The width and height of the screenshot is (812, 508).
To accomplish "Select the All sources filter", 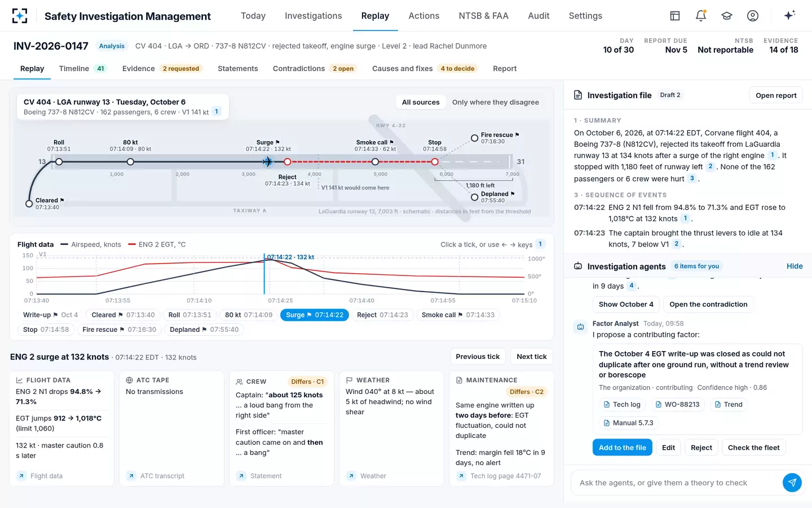I will pos(421,102).
